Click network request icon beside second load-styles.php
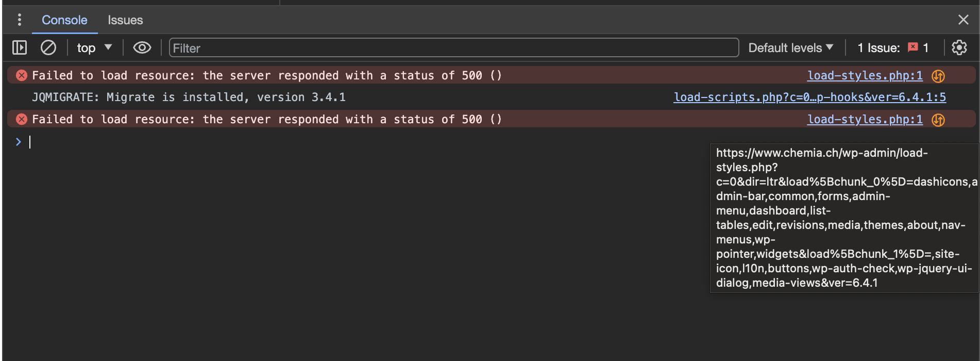Viewport: 980px width, 361px height. [938, 120]
